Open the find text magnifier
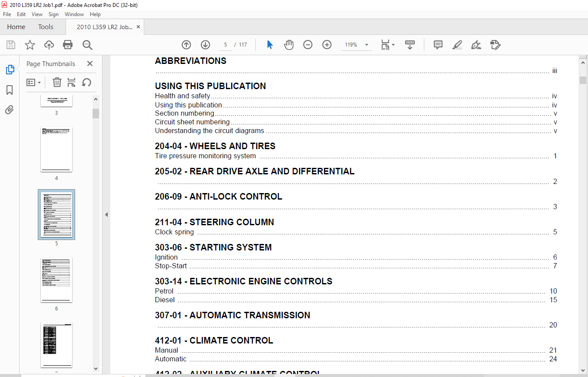Viewport: 588px width, 377px height. pos(87,45)
